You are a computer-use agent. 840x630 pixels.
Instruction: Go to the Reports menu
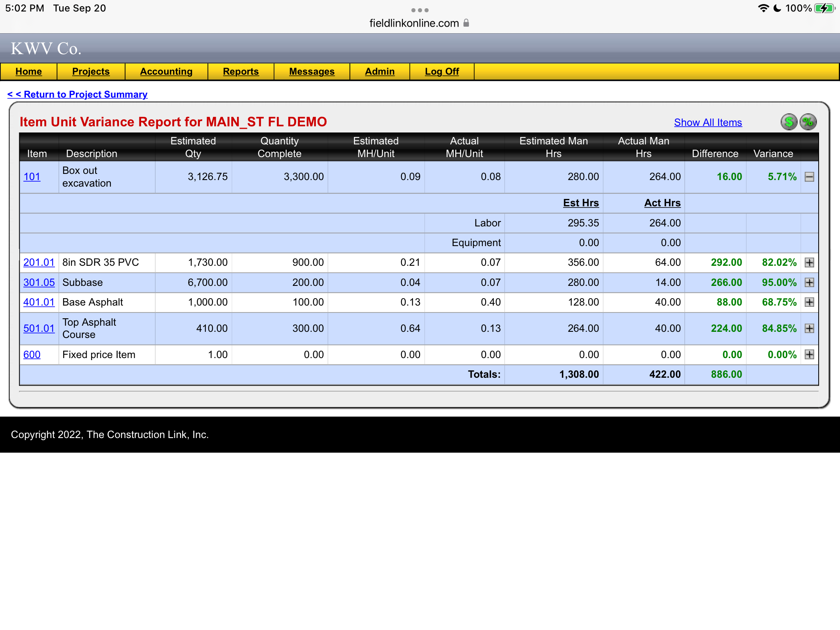pos(241,71)
